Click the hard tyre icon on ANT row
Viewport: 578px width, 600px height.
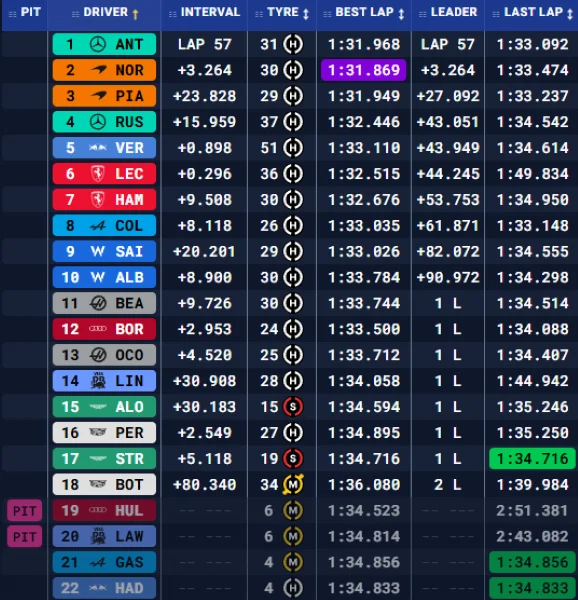tap(293, 44)
